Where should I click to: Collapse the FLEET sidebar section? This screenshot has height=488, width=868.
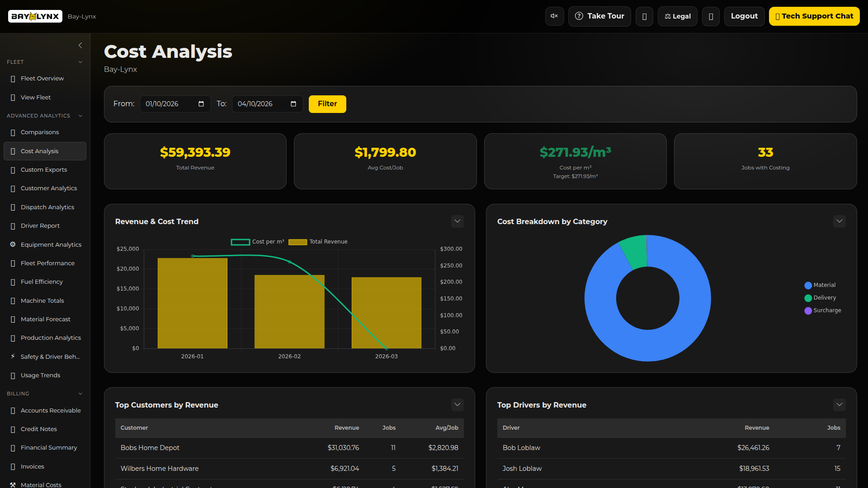(80, 62)
